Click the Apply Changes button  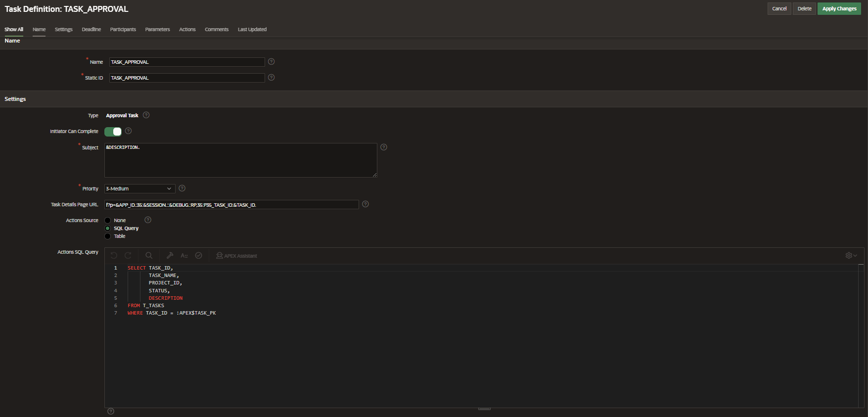pos(839,8)
